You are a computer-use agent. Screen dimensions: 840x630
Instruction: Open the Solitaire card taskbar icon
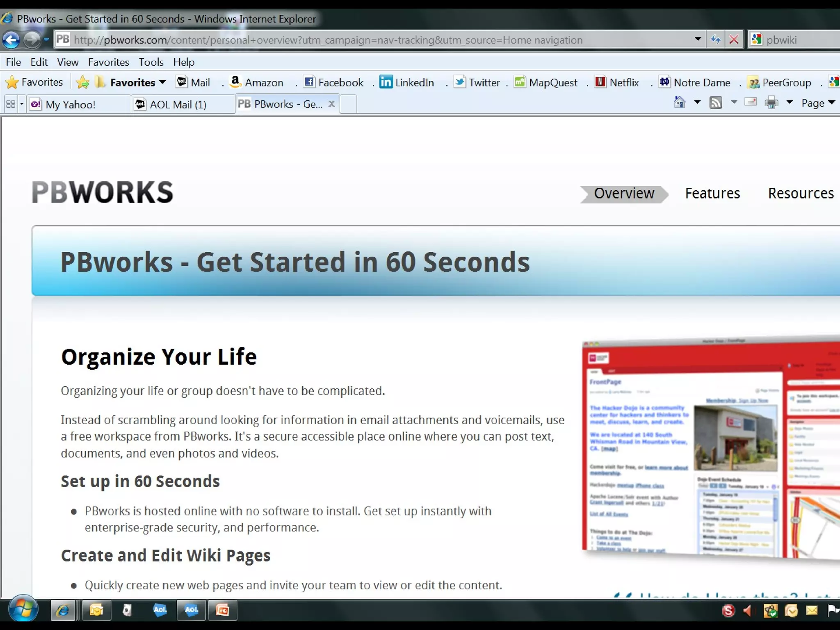pos(127,611)
